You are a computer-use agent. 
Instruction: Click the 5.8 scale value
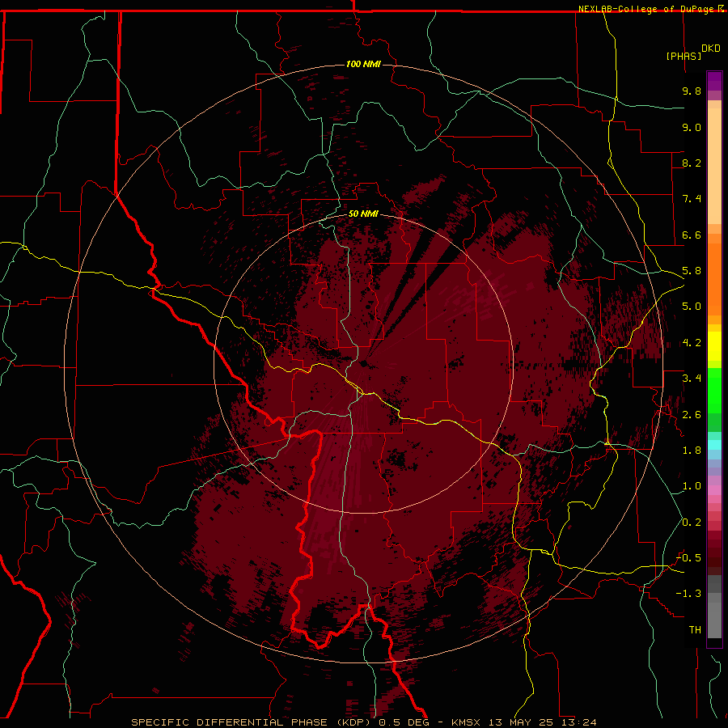click(692, 271)
